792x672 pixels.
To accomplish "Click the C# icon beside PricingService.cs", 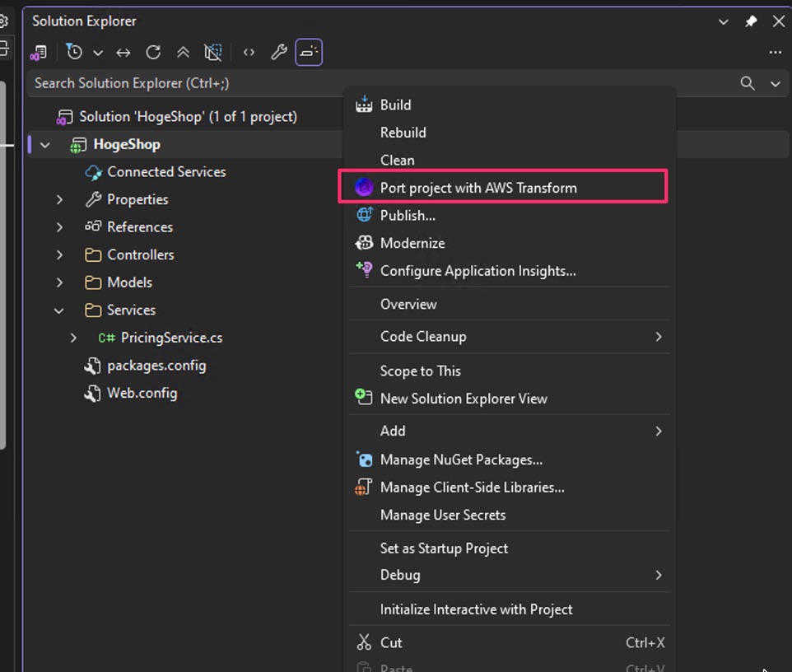I will pos(106,338).
